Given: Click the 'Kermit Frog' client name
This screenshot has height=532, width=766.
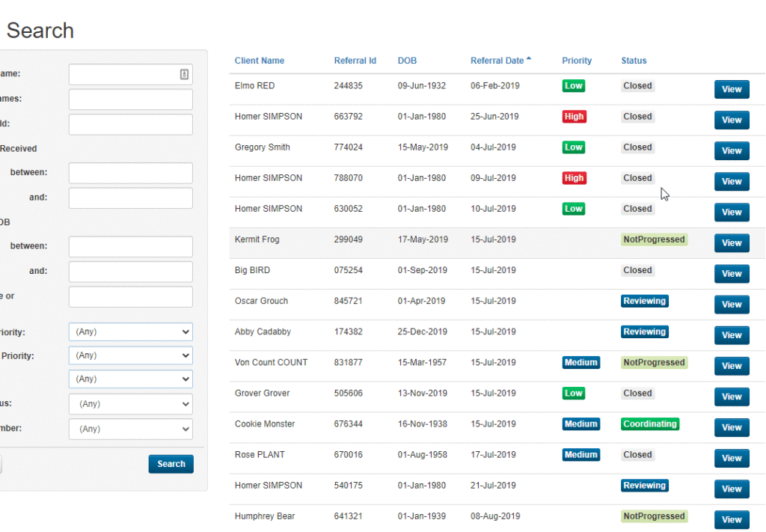Looking at the screenshot, I should [x=257, y=240].
